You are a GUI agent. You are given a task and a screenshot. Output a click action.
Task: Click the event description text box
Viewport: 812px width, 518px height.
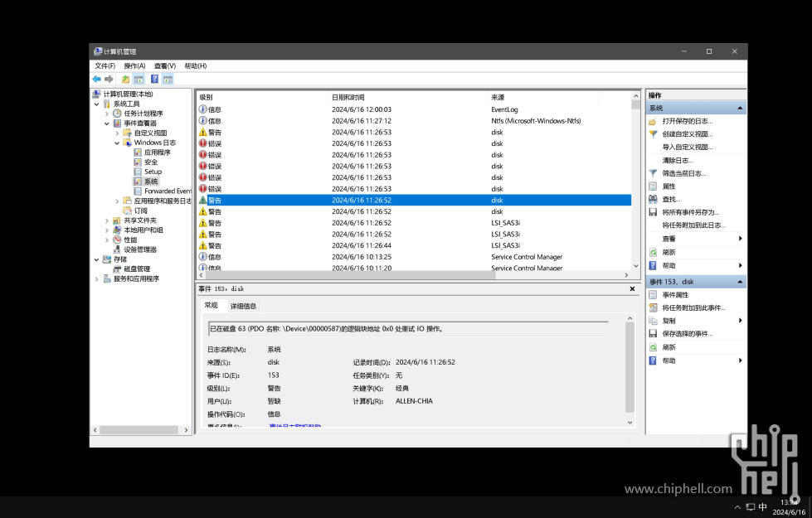pyautogui.click(x=408, y=328)
